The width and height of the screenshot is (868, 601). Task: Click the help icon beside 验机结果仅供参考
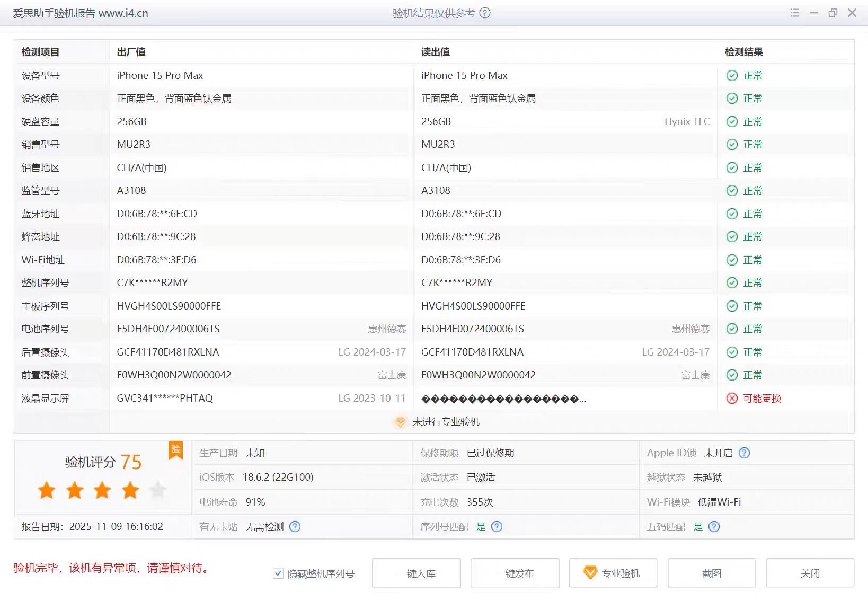click(484, 13)
